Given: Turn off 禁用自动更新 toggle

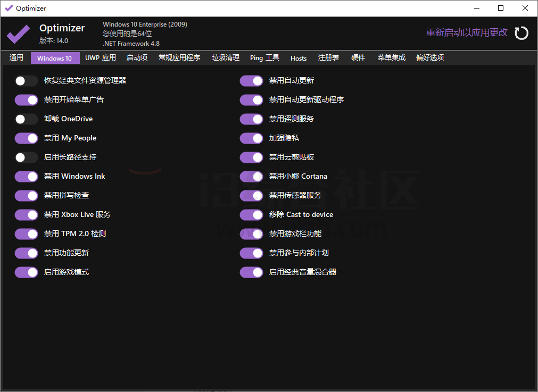Looking at the screenshot, I should 252,81.
